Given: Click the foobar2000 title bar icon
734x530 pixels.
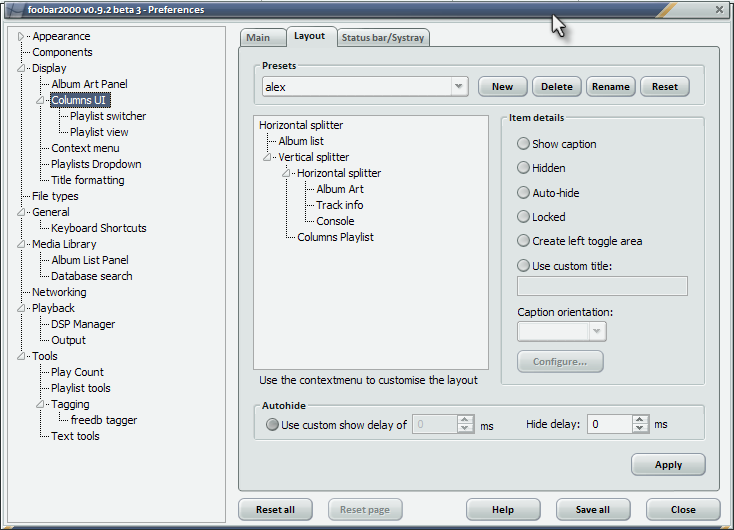Looking at the screenshot, I should click(15, 10).
